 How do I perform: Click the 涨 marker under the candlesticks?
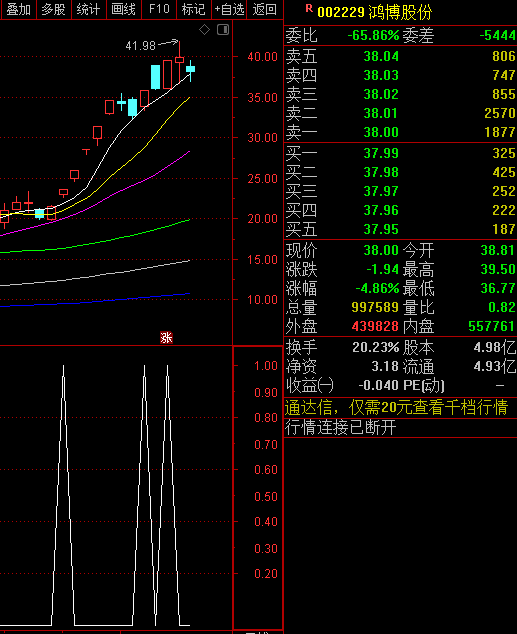click(x=166, y=337)
